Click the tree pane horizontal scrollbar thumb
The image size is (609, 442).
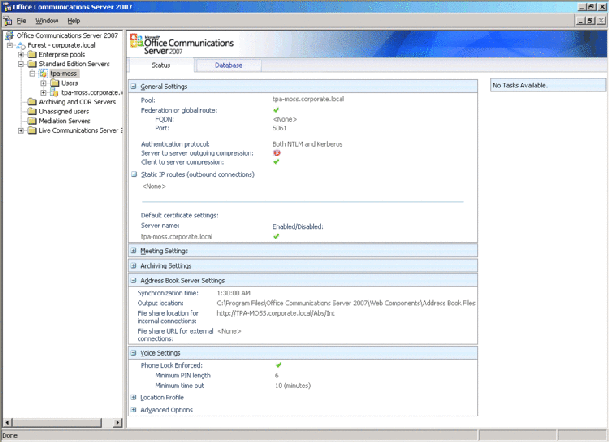pyautogui.click(x=57, y=422)
